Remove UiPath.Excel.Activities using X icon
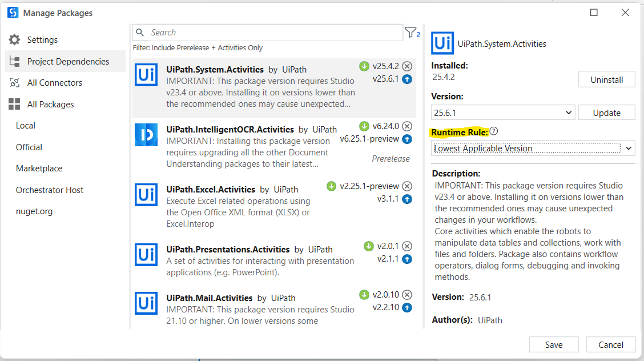The image size is (644, 361). (407, 186)
